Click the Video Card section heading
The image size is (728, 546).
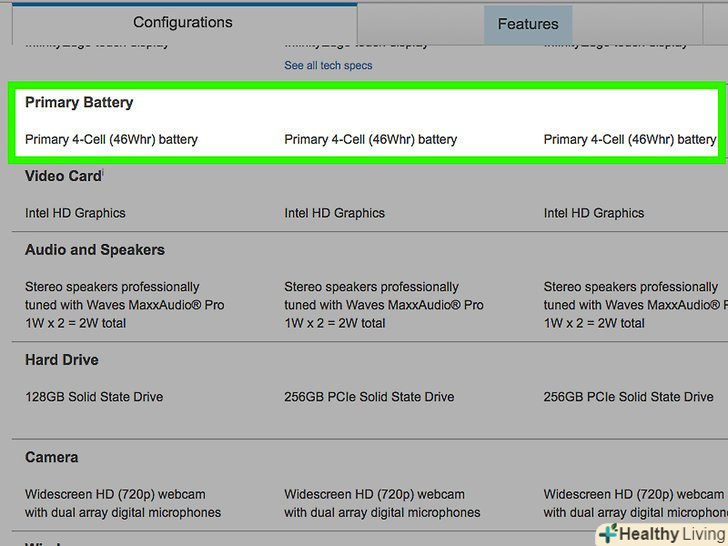point(63,176)
